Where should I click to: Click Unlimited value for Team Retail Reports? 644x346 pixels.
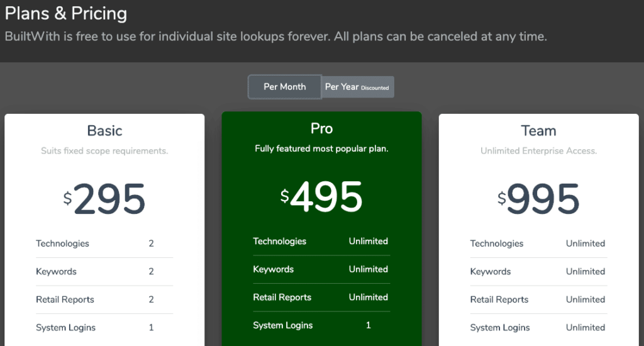click(x=586, y=299)
